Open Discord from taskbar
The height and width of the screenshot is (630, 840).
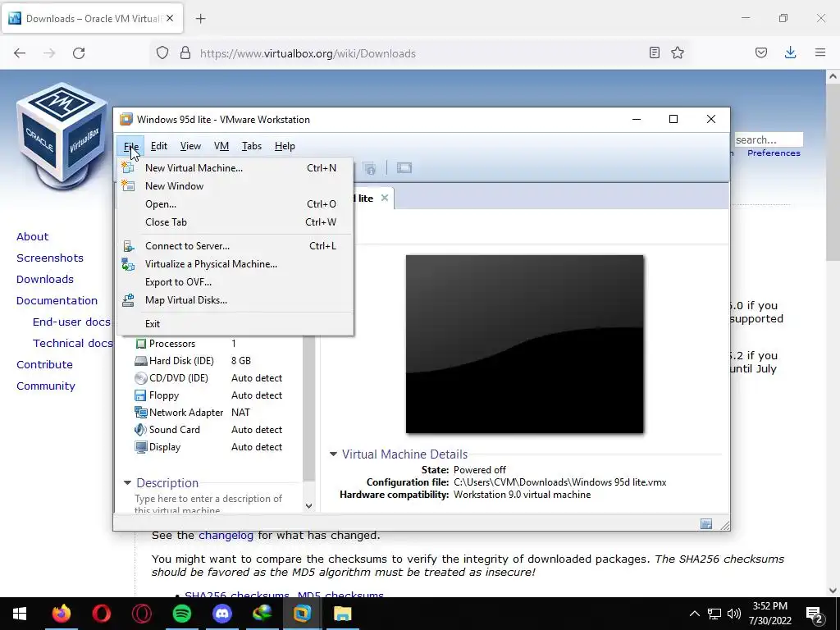(222, 614)
